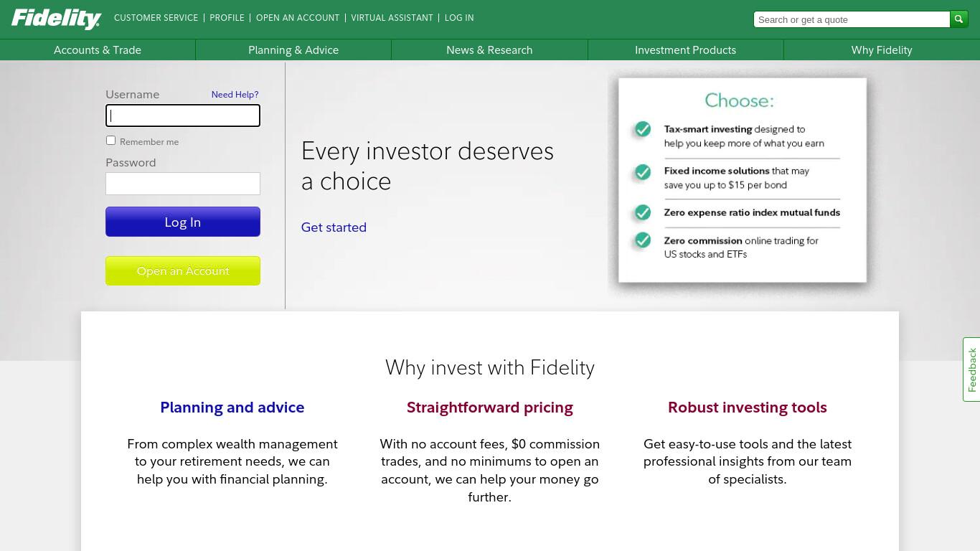Click the Robust investing tools heading
Viewport: 980px width, 551px height.
(x=748, y=408)
